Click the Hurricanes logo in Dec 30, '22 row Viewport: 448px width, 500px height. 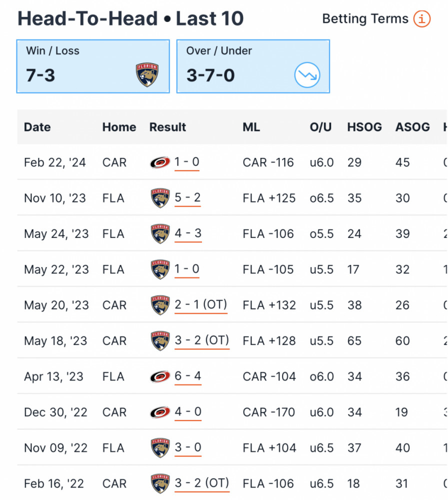[160, 412]
